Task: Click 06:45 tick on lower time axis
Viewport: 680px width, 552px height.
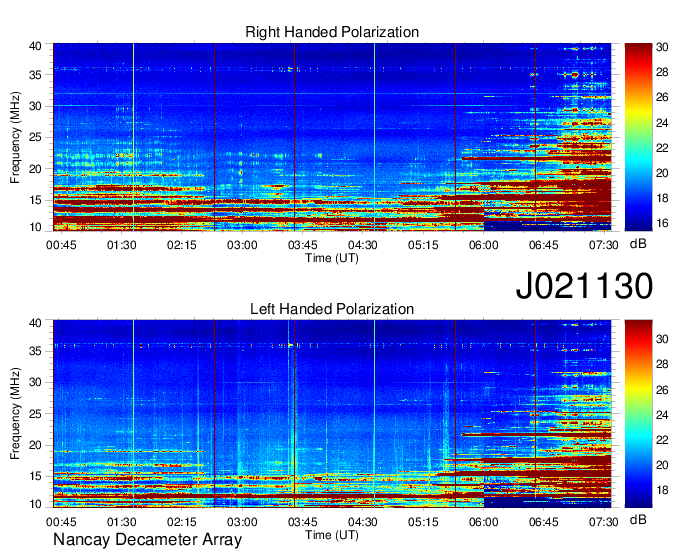Action: coord(544,522)
